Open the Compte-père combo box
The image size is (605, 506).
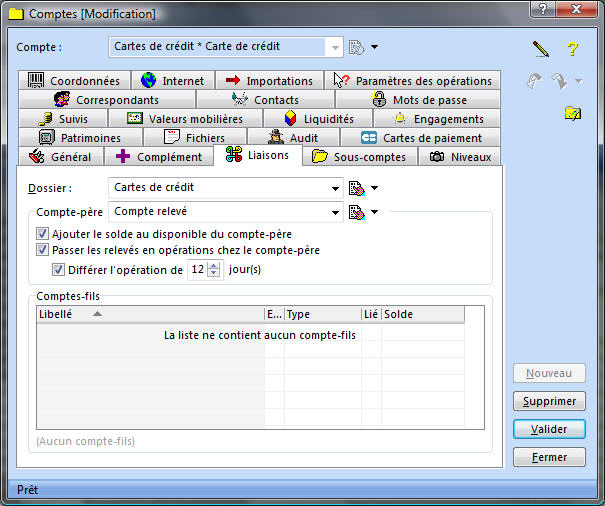coord(335,211)
